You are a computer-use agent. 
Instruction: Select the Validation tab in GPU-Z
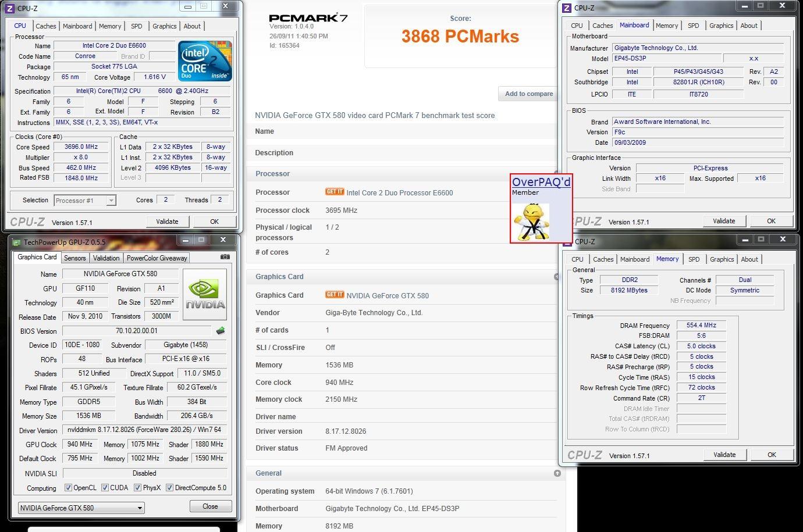pos(106,258)
